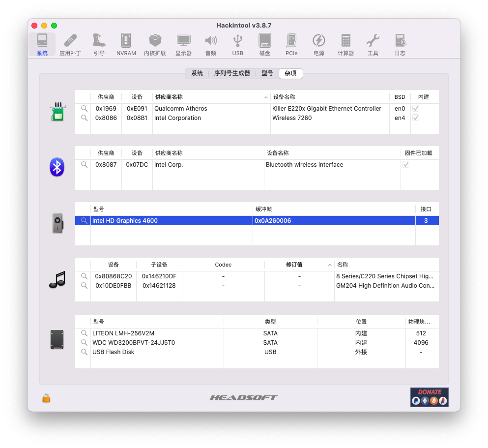Open the 电源 power toolbar icon

point(318,45)
